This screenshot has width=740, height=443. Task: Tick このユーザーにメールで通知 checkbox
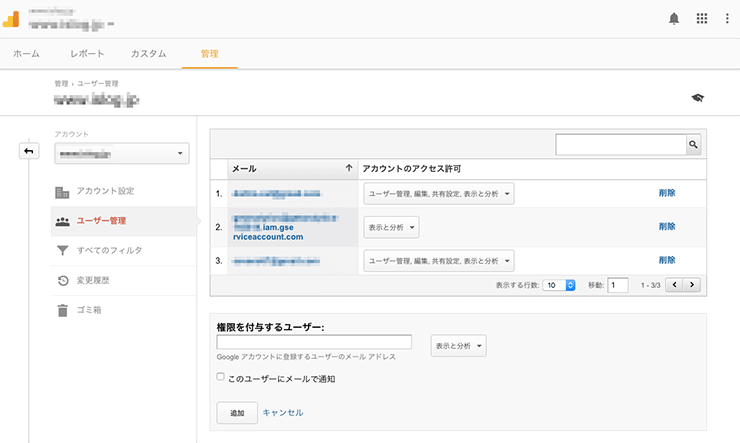coord(220,376)
